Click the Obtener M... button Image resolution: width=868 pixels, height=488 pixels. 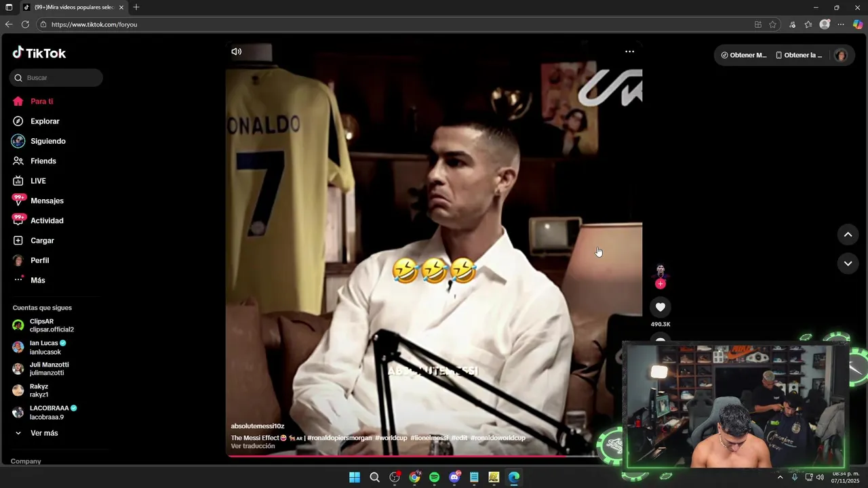point(744,56)
